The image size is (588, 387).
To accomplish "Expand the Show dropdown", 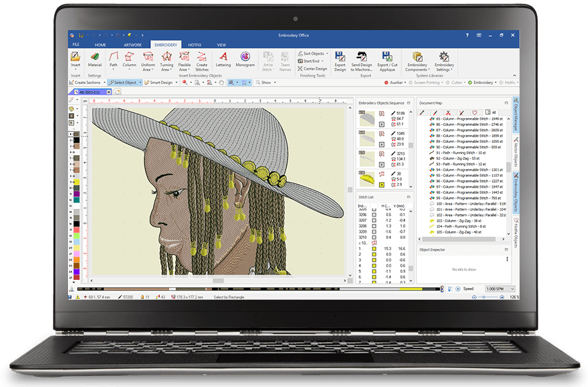I will point(275,82).
